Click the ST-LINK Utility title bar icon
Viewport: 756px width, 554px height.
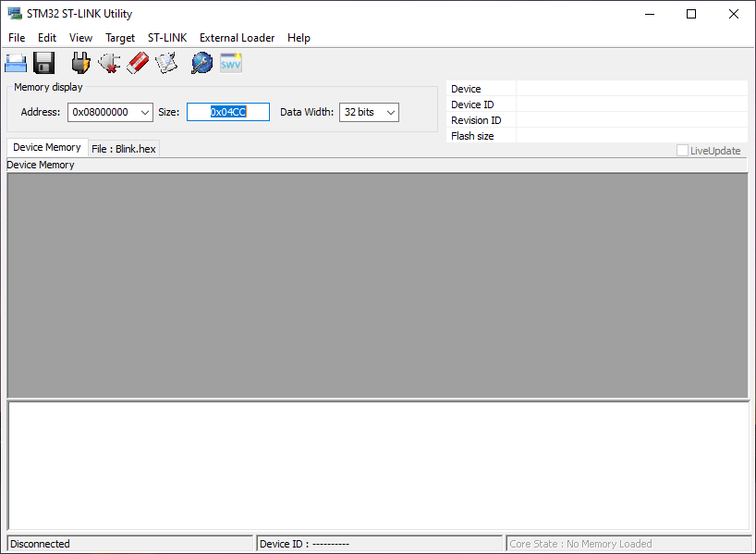(15, 14)
